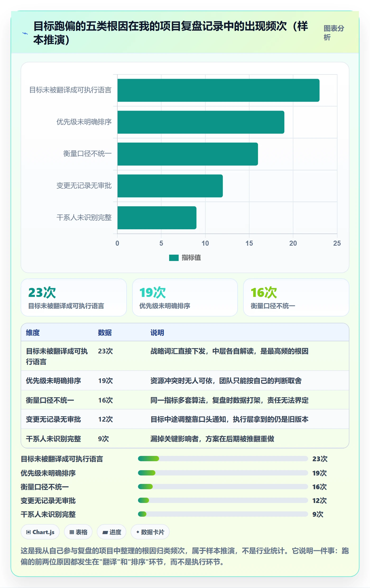370x588 pixels.
Task: Select the 进度 tag
Action: 112,532
